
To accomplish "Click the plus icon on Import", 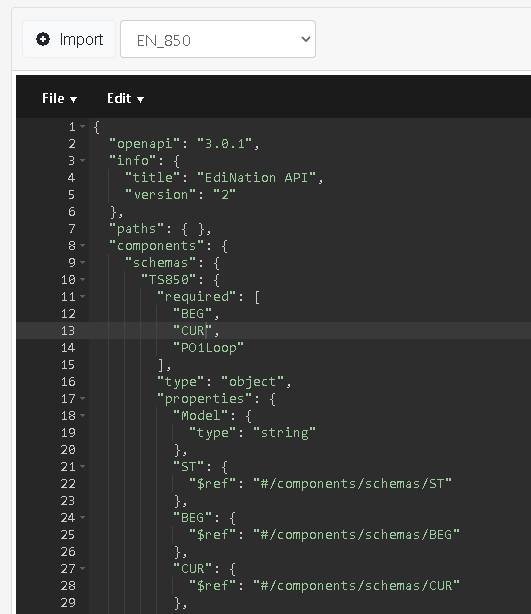I will (43, 39).
